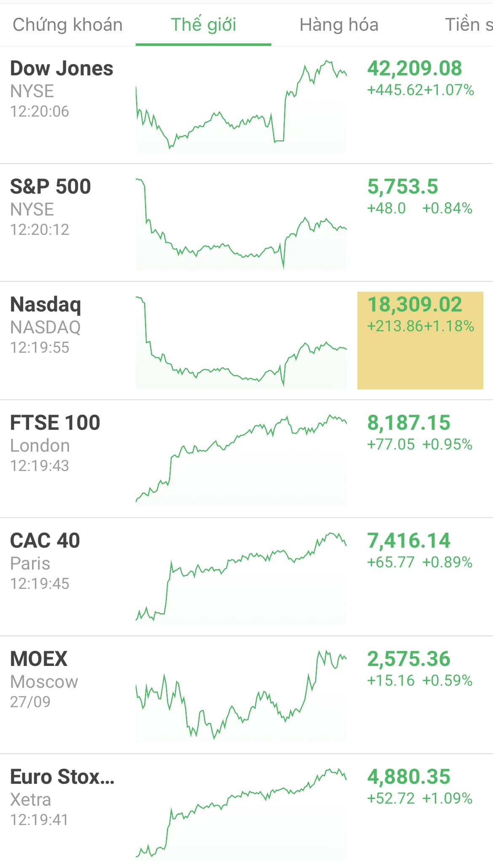The width and height of the screenshot is (493, 868).
Task: Open the truncated Euro Stox... index name
Action: pyautogui.click(x=62, y=777)
